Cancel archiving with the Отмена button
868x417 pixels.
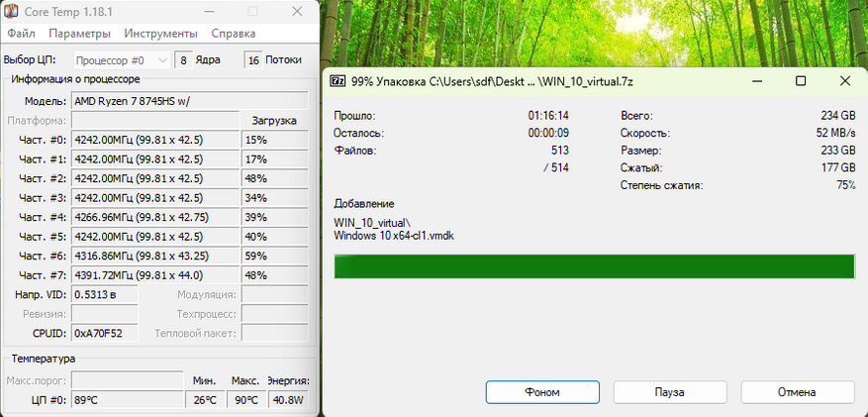pyautogui.click(x=797, y=392)
